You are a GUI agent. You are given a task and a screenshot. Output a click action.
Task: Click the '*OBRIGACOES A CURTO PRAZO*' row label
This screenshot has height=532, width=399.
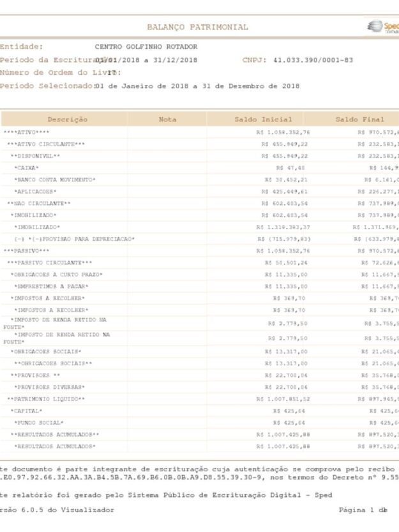coord(57,275)
